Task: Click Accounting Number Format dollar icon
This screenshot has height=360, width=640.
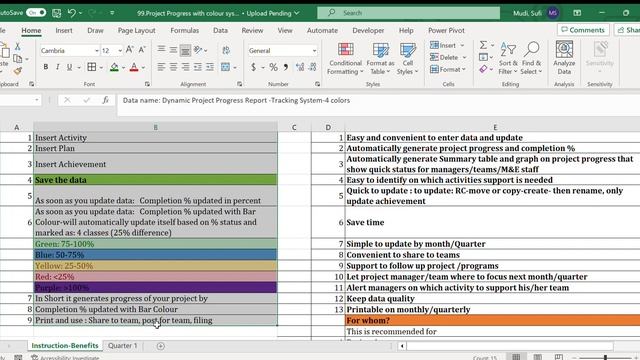Action: point(253,67)
